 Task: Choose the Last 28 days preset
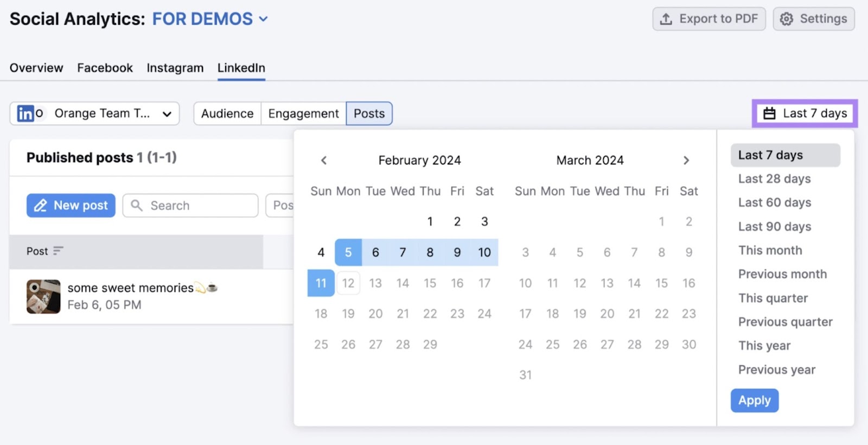click(x=775, y=179)
